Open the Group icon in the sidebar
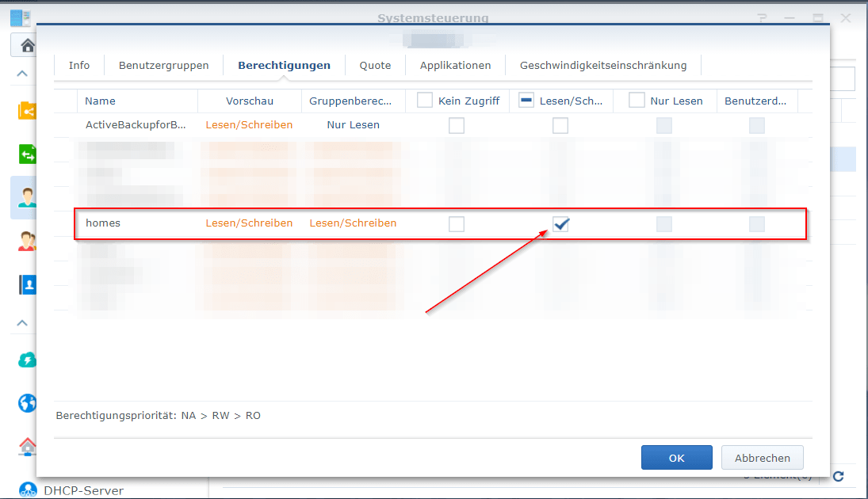Screen dimensions: 868x499 click(26, 242)
